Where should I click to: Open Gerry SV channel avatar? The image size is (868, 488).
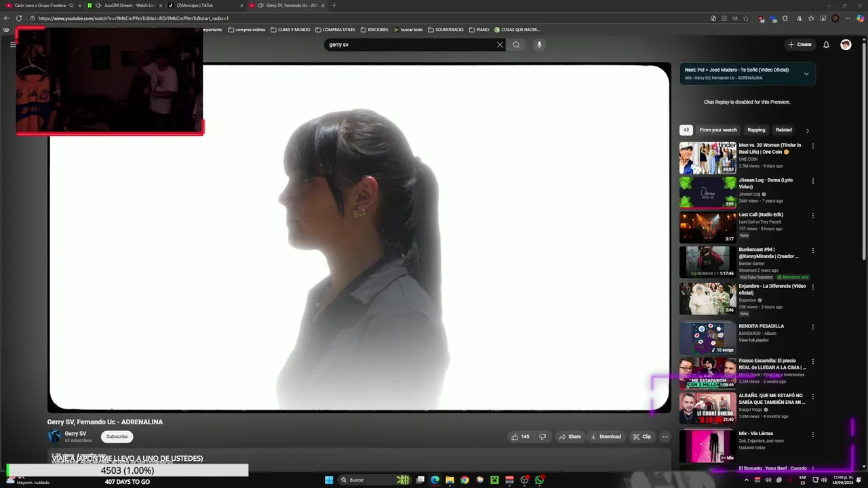pos(54,436)
